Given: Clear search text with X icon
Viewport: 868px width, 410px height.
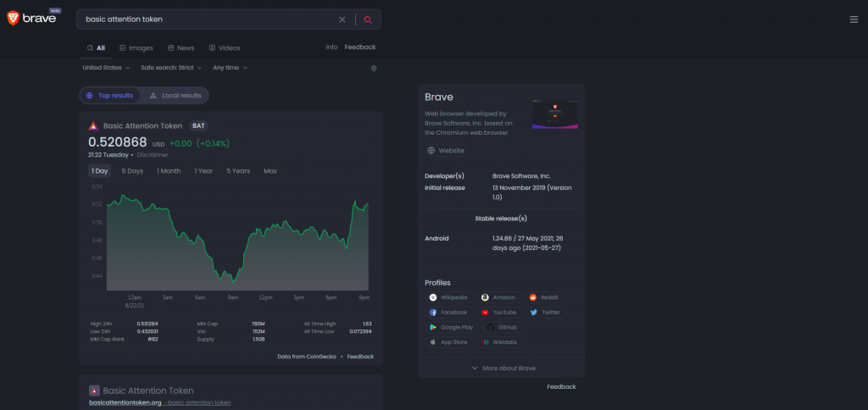Looking at the screenshot, I should click(x=342, y=19).
